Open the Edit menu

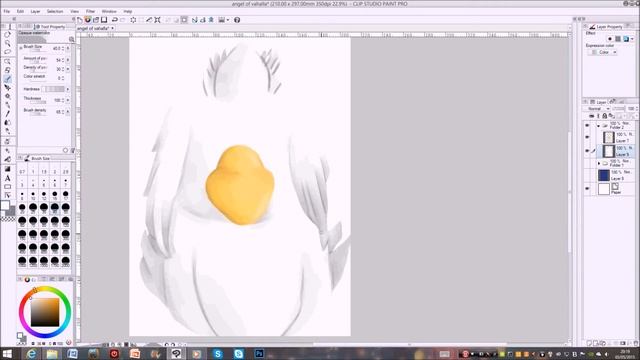[x=20, y=11]
